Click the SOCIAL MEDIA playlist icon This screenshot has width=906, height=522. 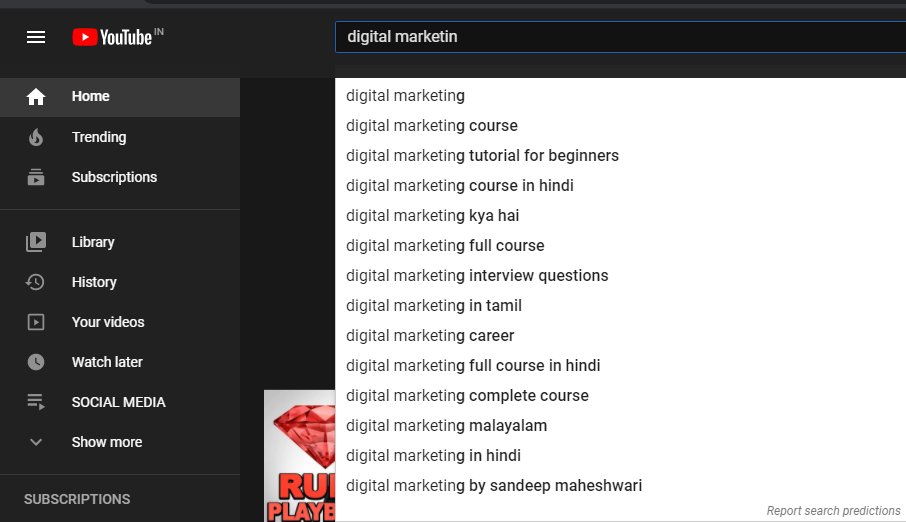pyautogui.click(x=36, y=402)
